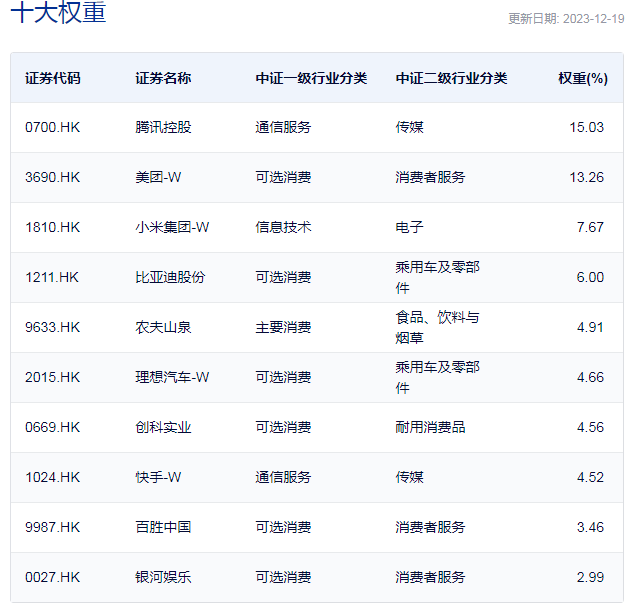Select security code 0669.HK
This screenshot has width=629, height=611.
[53, 427]
